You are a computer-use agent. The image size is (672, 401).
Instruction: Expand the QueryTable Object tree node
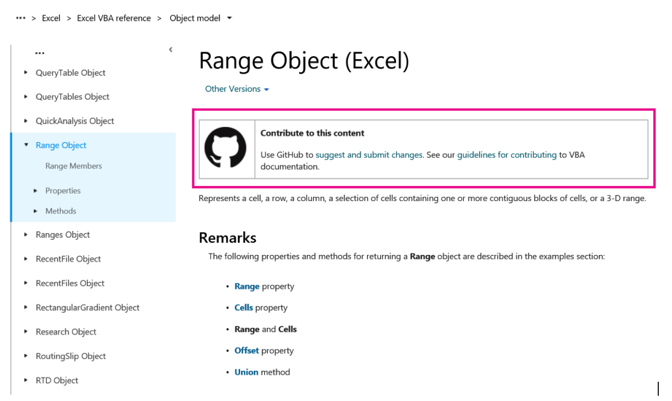click(x=26, y=72)
